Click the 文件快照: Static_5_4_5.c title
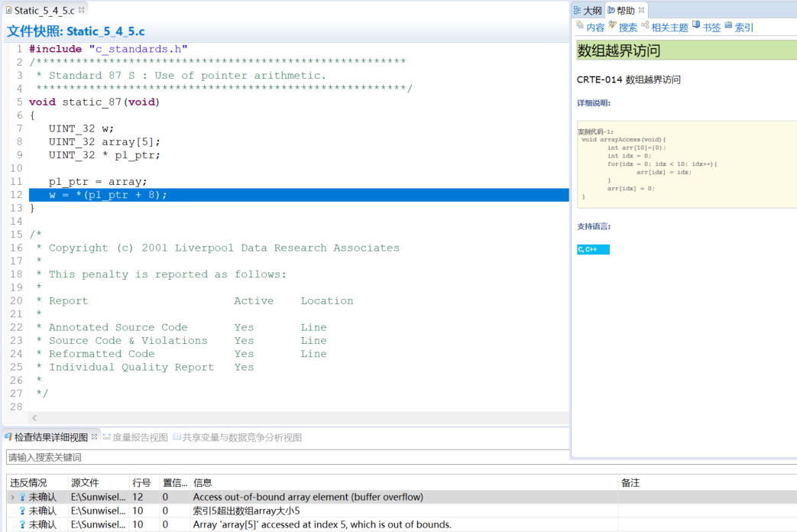This screenshot has height=532, width=797. [76, 31]
